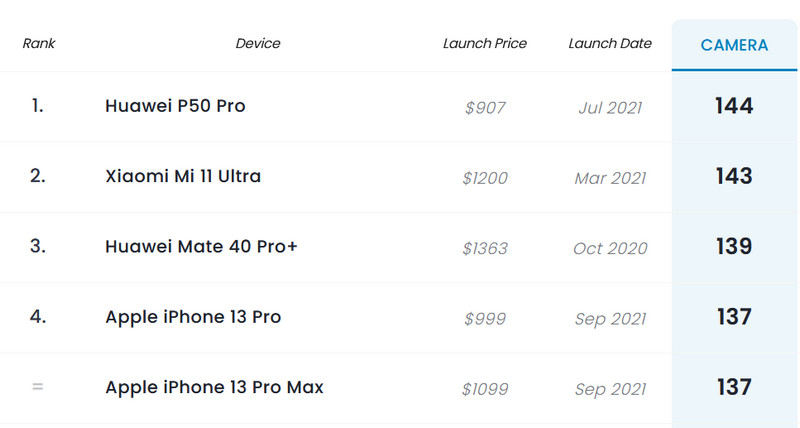This screenshot has height=428, width=800.
Task: Open the Huawei P50 Pro entry
Action: coord(175,106)
